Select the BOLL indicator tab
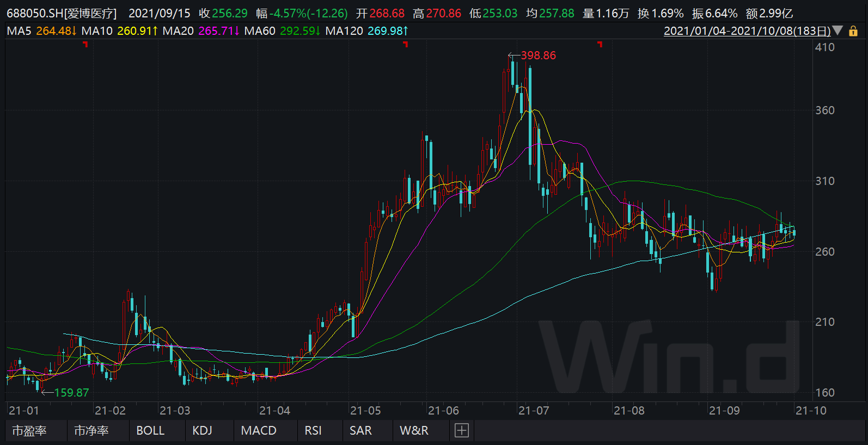 point(150,430)
